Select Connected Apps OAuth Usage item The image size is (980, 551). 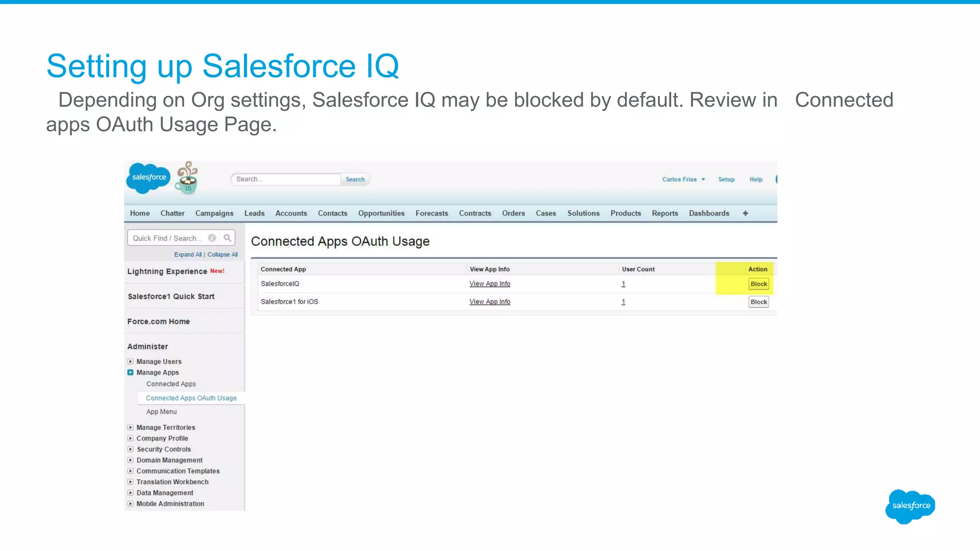191,398
